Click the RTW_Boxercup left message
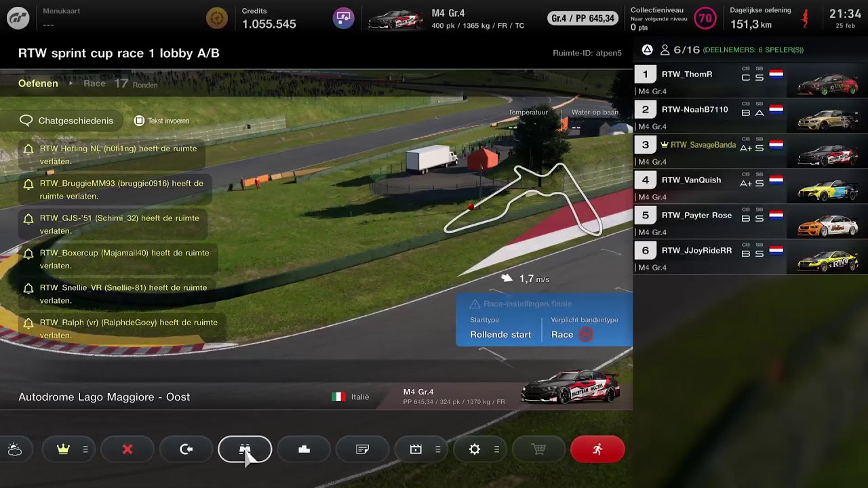This screenshot has height=488, width=868. (x=119, y=259)
